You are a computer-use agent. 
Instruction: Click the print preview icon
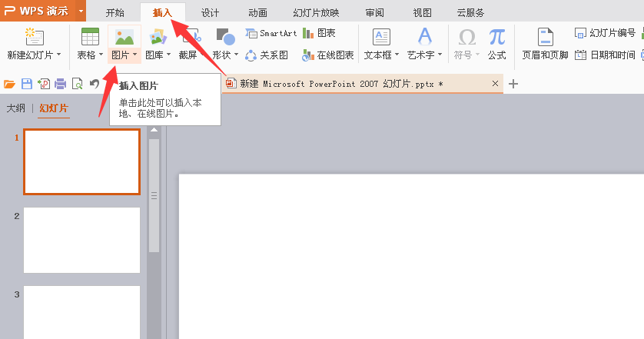tap(77, 85)
